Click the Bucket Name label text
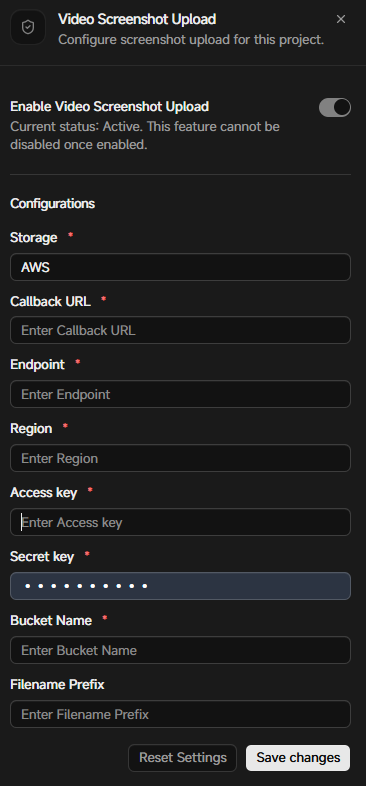The image size is (366, 786). pyautogui.click(x=51, y=621)
